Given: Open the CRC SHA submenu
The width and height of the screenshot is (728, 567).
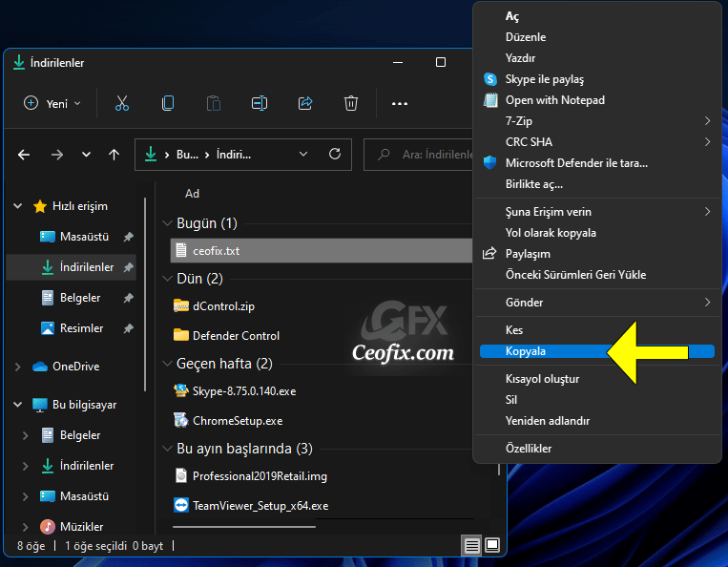Looking at the screenshot, I should [597, 141].
